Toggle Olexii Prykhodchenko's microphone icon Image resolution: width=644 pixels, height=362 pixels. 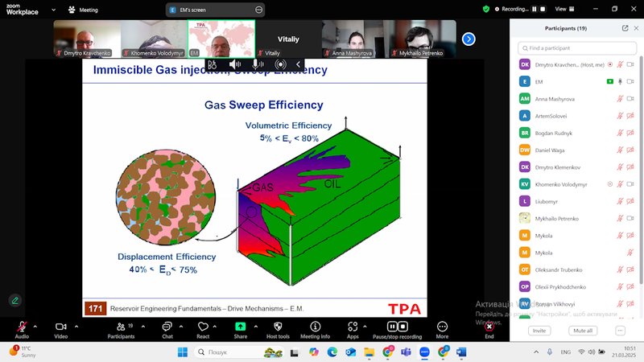pyautogui.click(x=620, y=287)
